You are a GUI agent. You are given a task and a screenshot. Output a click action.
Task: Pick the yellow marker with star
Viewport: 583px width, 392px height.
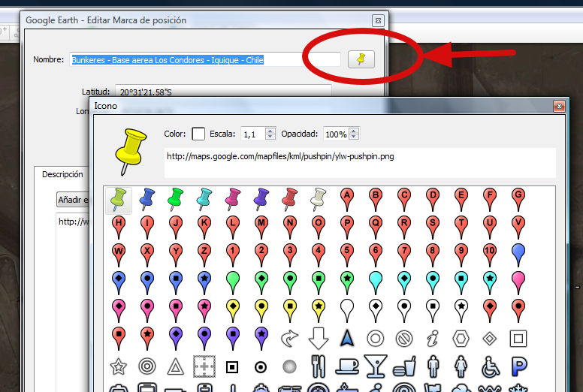(x=319, y=311)
